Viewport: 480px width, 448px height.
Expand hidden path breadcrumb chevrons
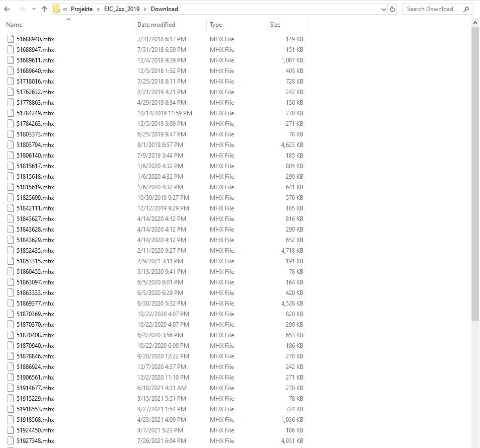65,9
